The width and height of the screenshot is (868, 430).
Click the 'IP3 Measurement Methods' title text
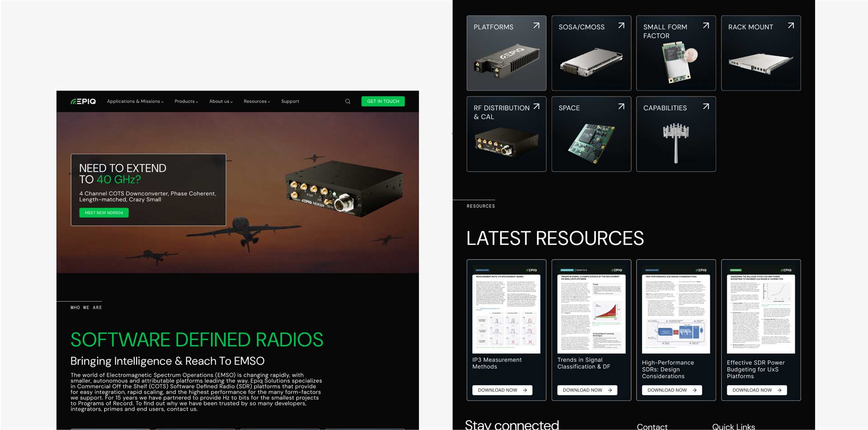(497, 363)
